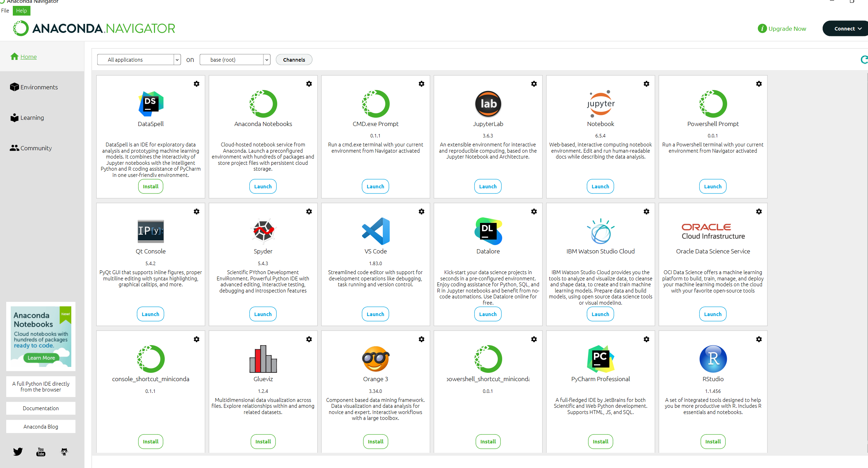
Task: Click Learn More on the Anaconda Notebooks banner
Action: [x=41, y=358]
